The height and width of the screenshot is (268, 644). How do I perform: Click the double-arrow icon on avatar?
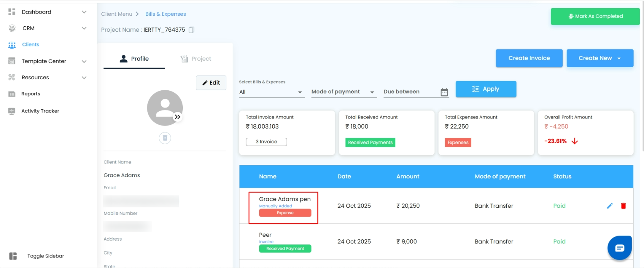click(x=177, y=117)
